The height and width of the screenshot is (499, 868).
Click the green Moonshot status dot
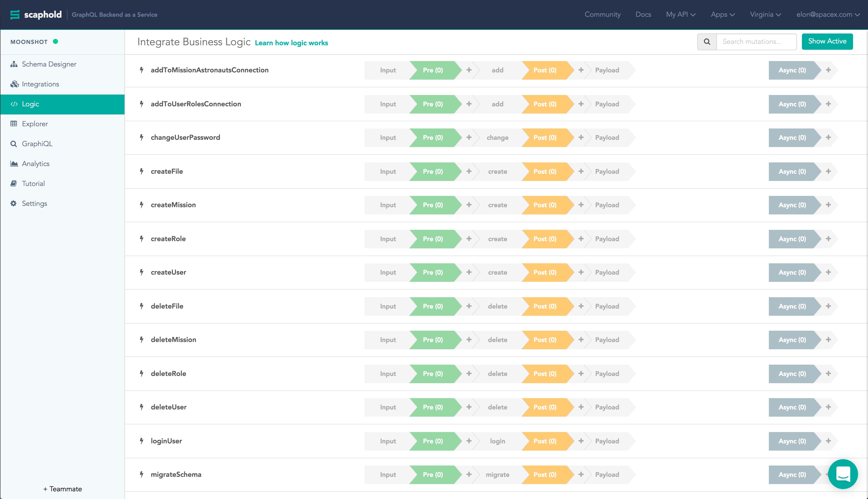[55, 41]
